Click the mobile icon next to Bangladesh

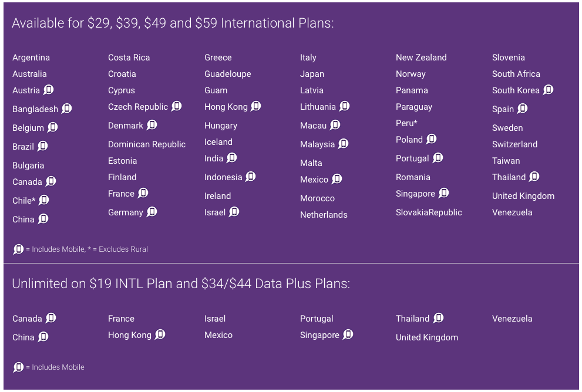pos(66,109)
